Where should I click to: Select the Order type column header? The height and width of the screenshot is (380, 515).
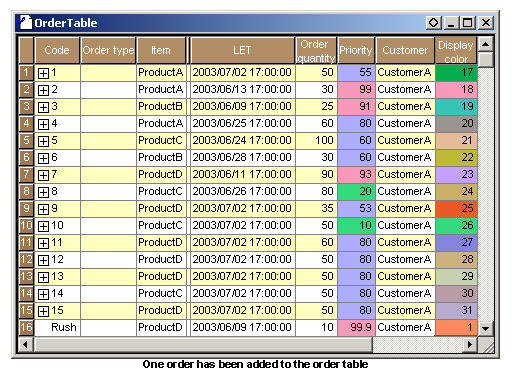pos(108,50)
